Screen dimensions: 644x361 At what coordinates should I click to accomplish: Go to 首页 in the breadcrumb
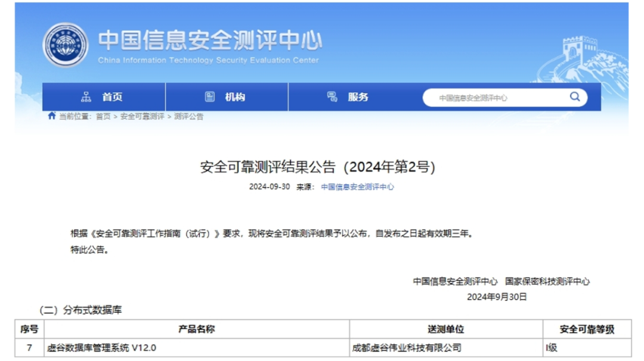coord(103,117)
